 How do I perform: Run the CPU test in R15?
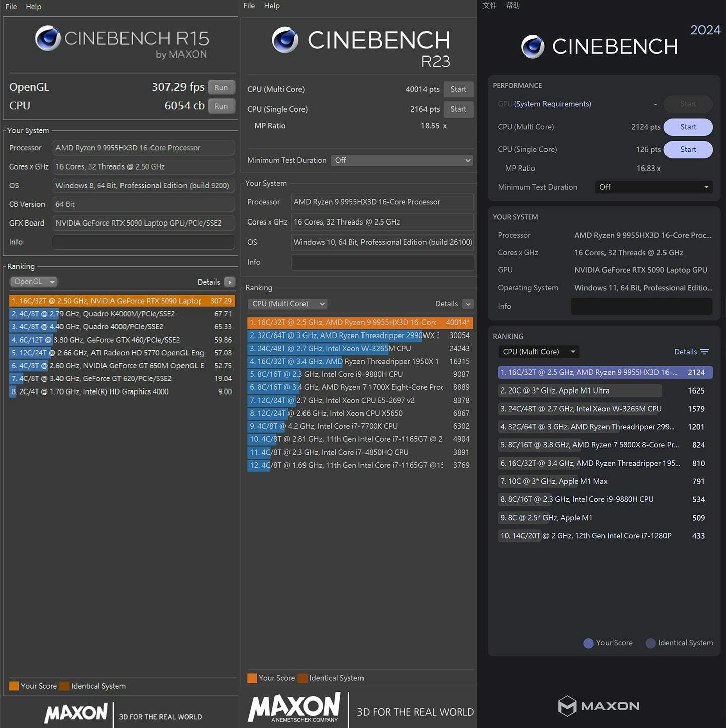221,106
